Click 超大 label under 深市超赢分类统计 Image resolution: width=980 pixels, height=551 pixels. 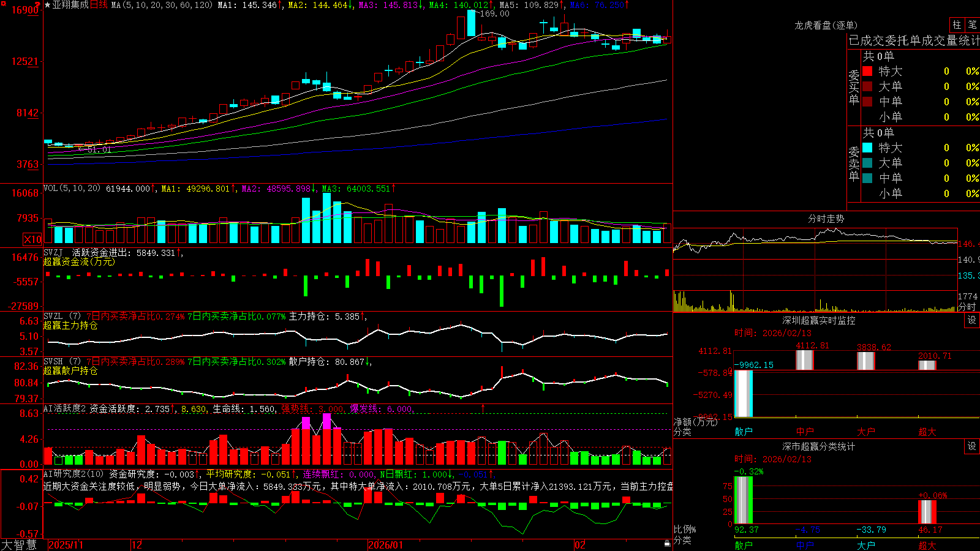(927, 545)
